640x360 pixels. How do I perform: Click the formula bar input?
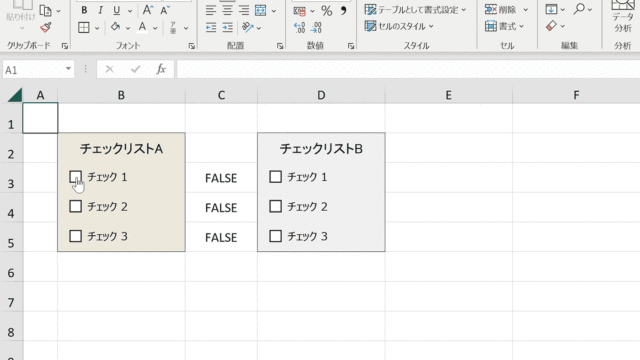pos(408,69)
